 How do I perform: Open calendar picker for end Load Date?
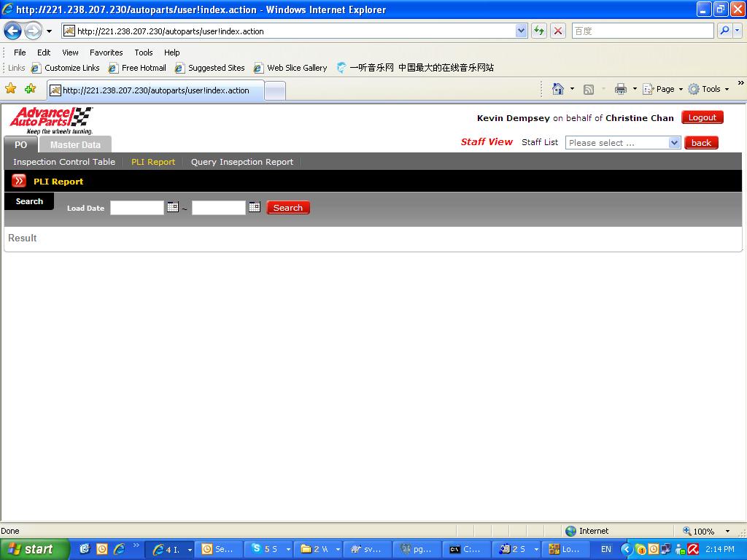point(254,207)
